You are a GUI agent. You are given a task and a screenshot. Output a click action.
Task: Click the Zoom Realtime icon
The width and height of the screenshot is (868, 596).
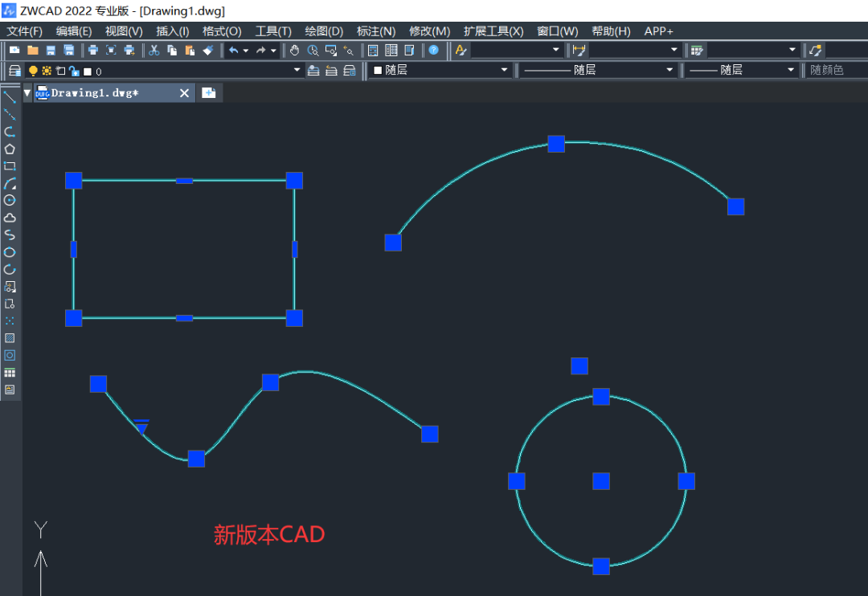313,51
